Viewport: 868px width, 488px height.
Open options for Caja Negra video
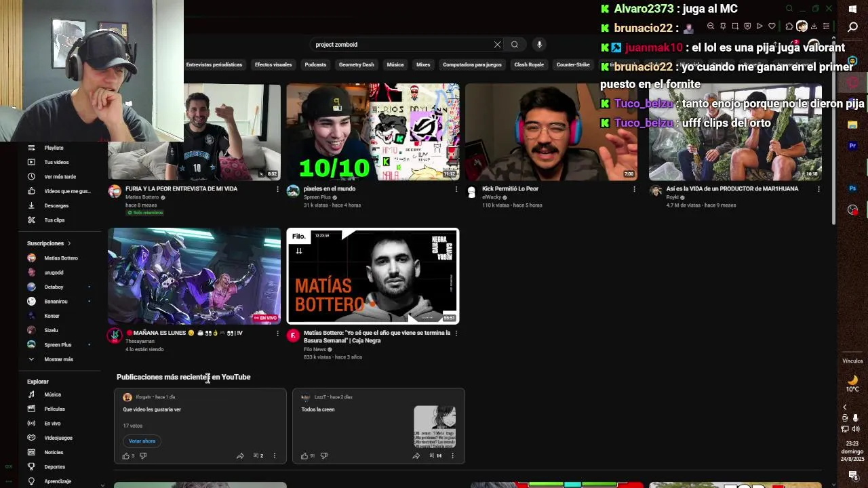pyautogui.click(x=456, y=333)
